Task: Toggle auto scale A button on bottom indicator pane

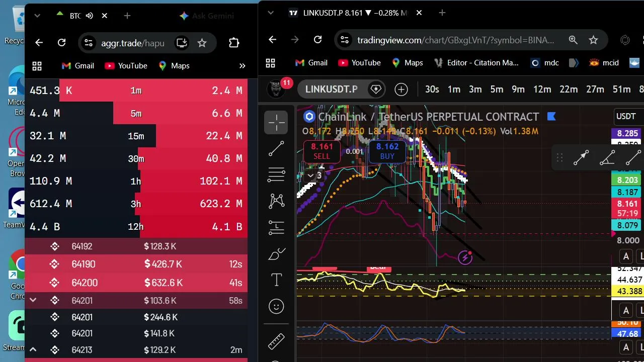Action: click(626, 347)
